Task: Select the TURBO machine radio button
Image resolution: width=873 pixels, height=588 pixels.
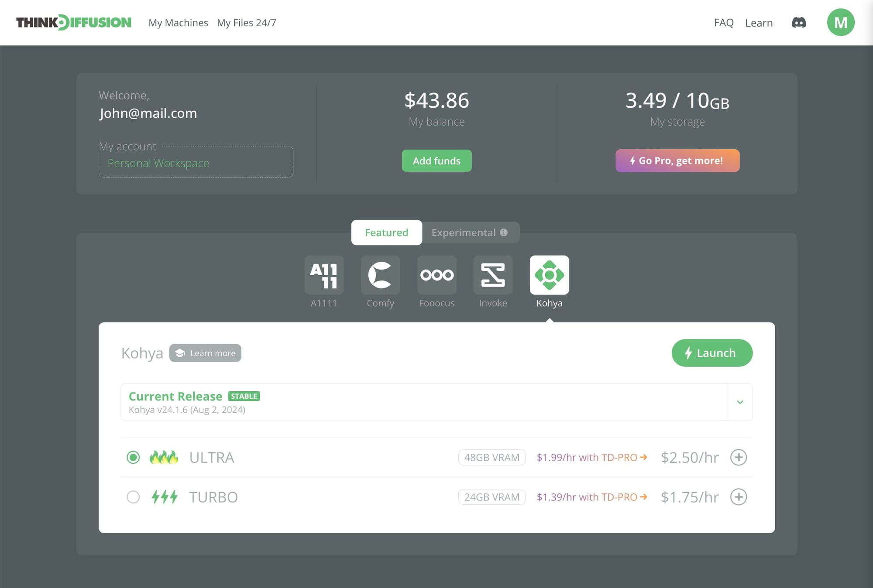Action: pyautogui.click(x=133, y=497)
